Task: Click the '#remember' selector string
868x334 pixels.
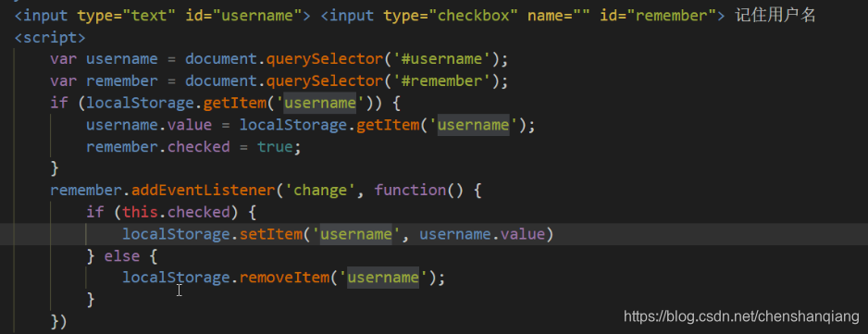Action: [x=441, y=80]
